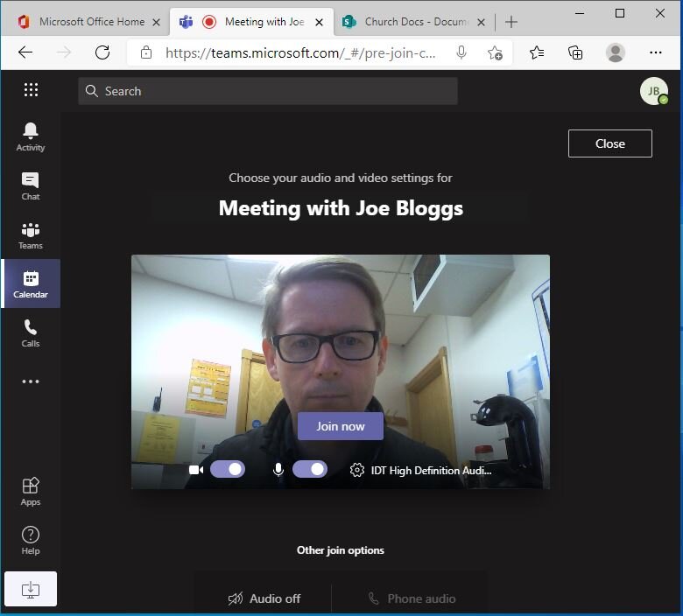Open the browser Favorites list
The image size is (683, 616).
click(537, 52)
